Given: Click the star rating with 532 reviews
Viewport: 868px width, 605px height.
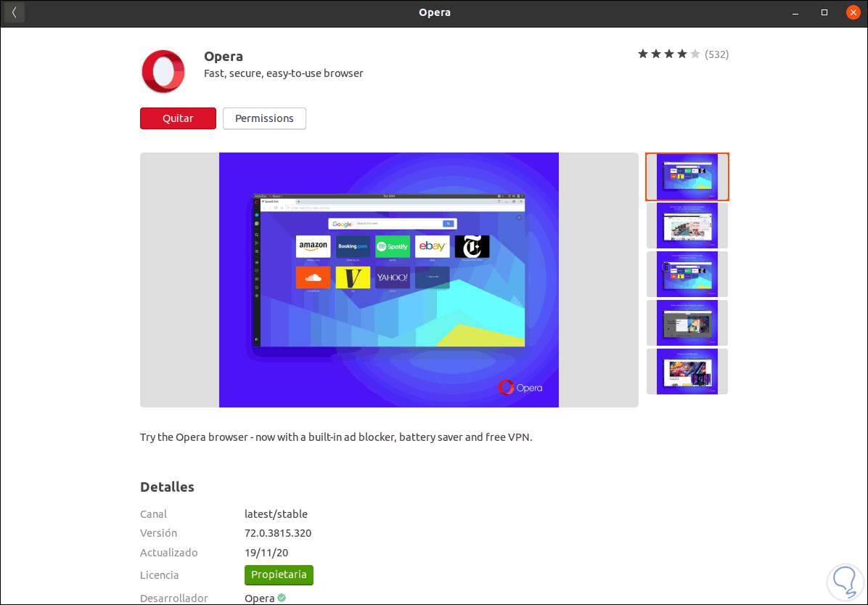Looking at the screenshot, I should click(682, 54).
